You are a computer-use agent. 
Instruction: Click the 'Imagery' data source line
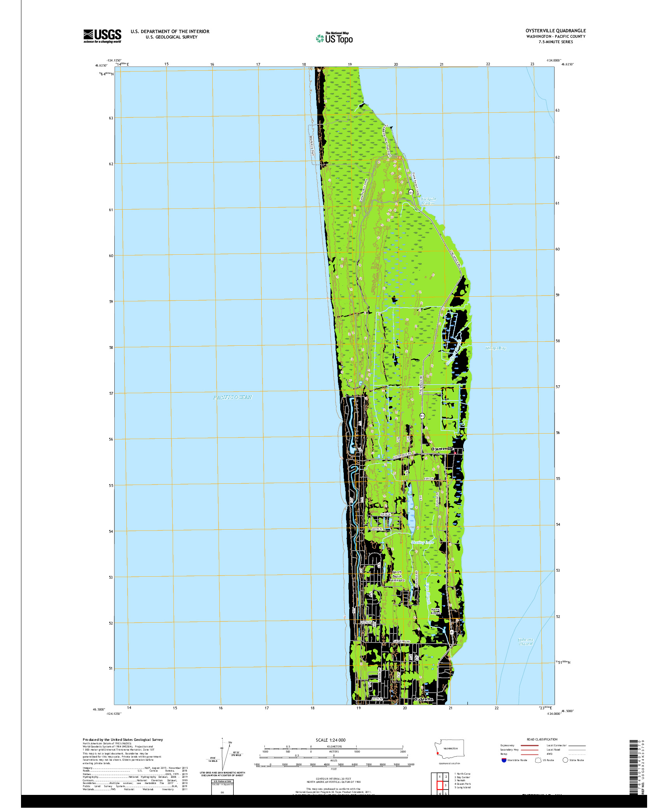[135, 768]
